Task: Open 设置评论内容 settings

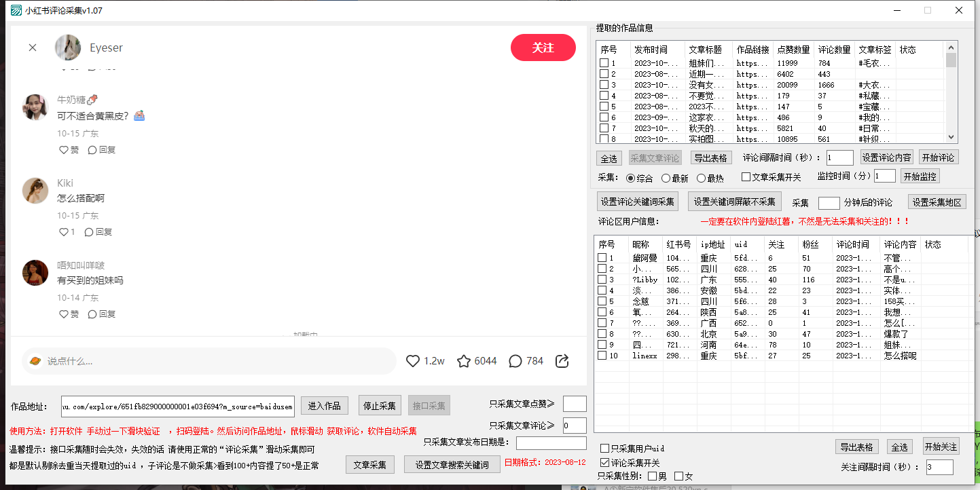Action: click(887, 157)
